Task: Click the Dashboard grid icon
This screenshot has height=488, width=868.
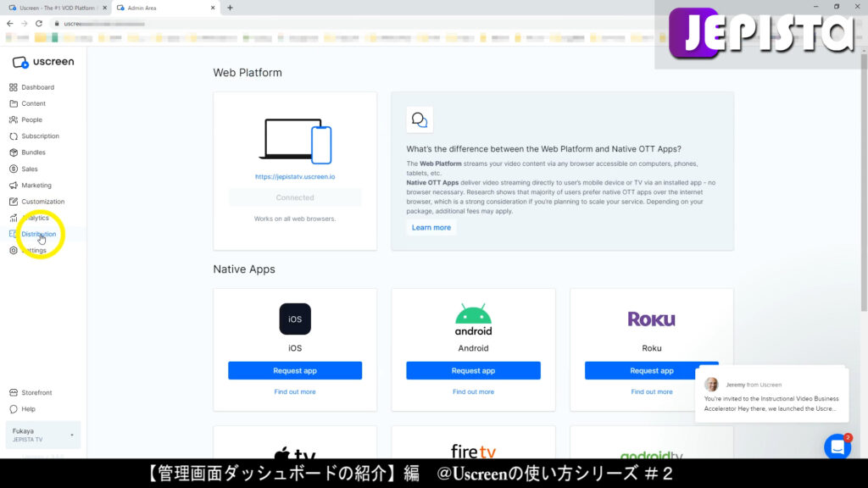Action: [14, 87]
